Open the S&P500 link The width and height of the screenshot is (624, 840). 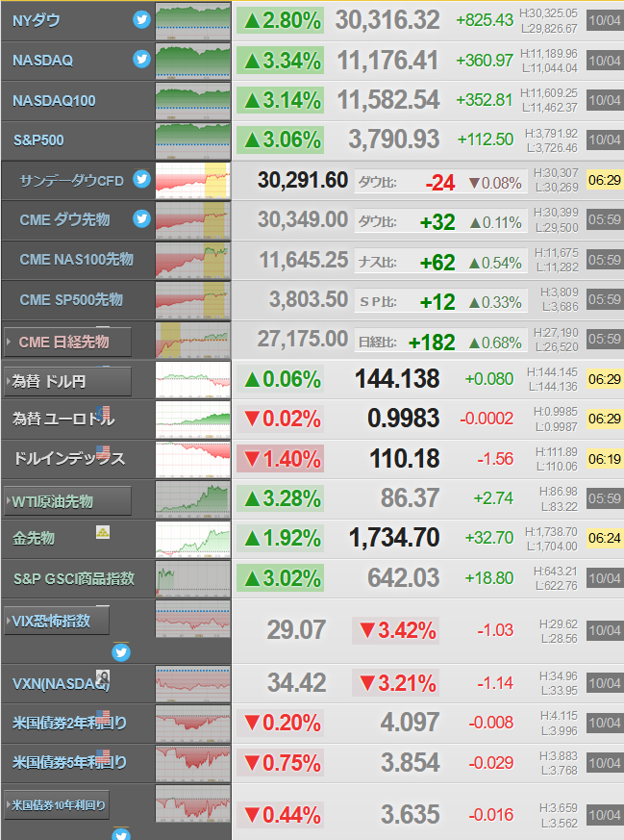[38, 140]
